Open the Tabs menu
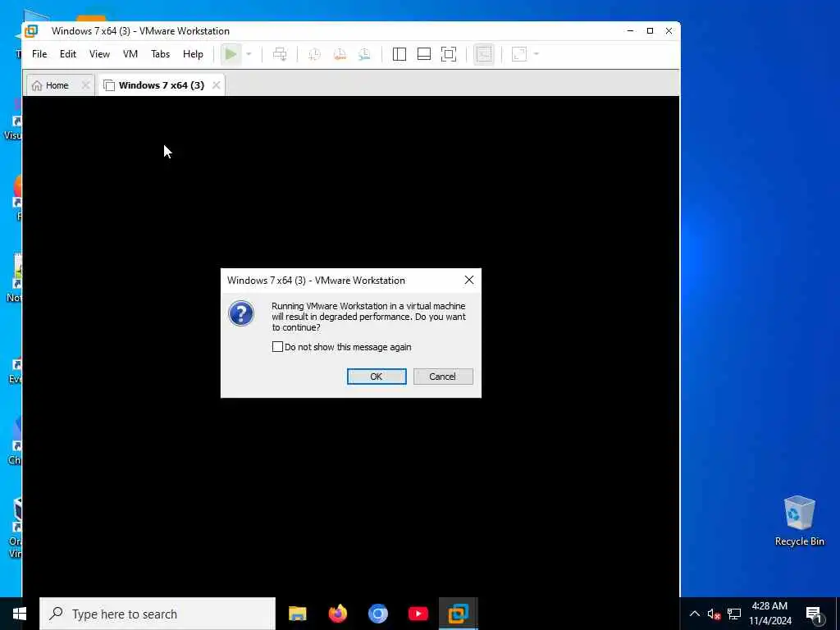The image size is (840, 630). click(160, 54)
